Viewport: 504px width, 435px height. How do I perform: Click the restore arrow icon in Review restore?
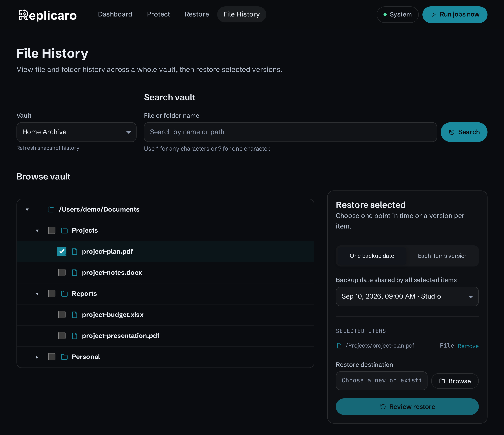383,407
